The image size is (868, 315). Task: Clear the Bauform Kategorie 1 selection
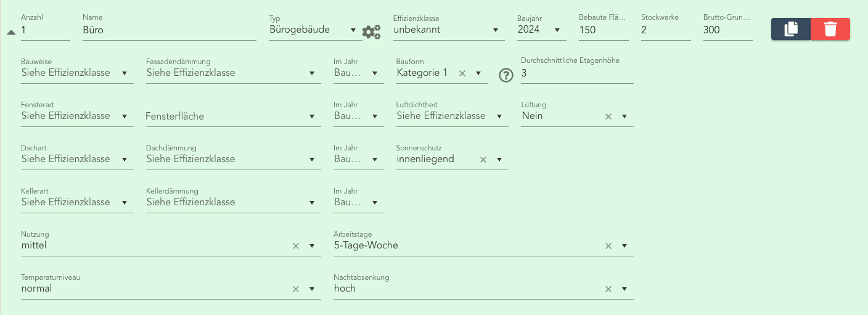(x=462, y=73)
